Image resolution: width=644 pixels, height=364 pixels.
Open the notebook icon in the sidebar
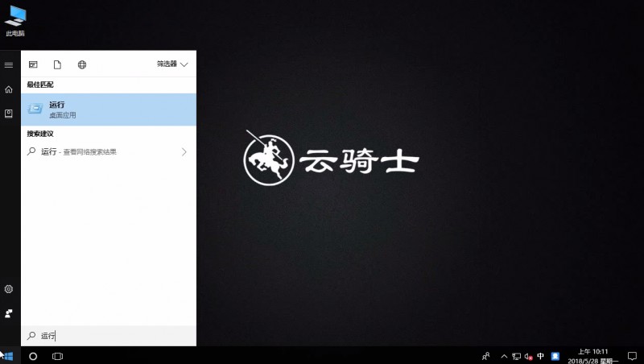click(x=9, y=114)
